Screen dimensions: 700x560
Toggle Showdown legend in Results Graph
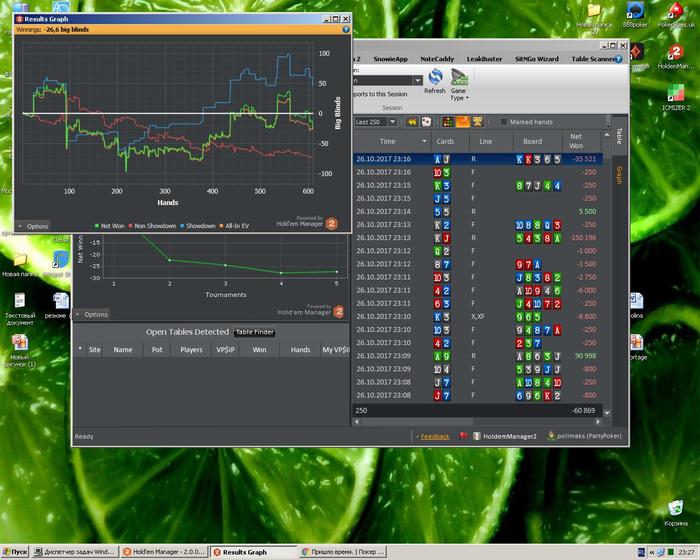tap(197, 226)
